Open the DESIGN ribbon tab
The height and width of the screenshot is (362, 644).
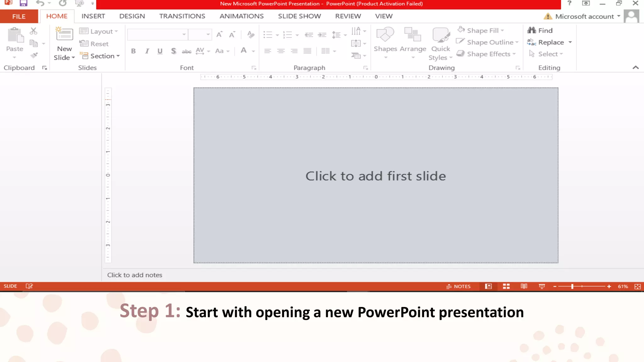coord(132,16)
